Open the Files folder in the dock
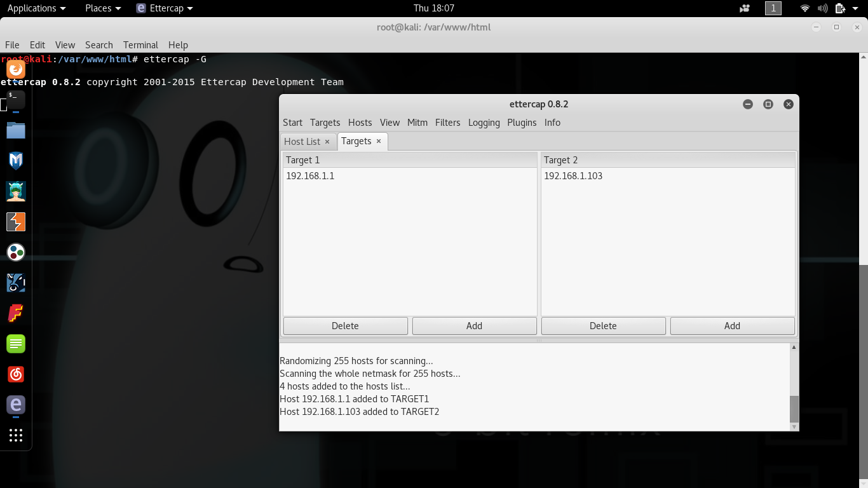The image size is (868, 488). tap(16, 130)
